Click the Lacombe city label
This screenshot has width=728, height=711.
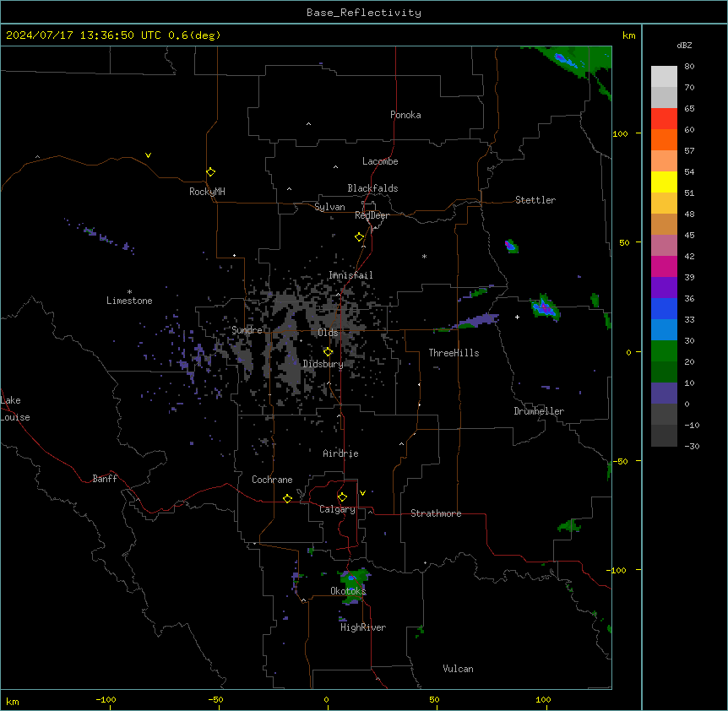click(x=380, y=161)
